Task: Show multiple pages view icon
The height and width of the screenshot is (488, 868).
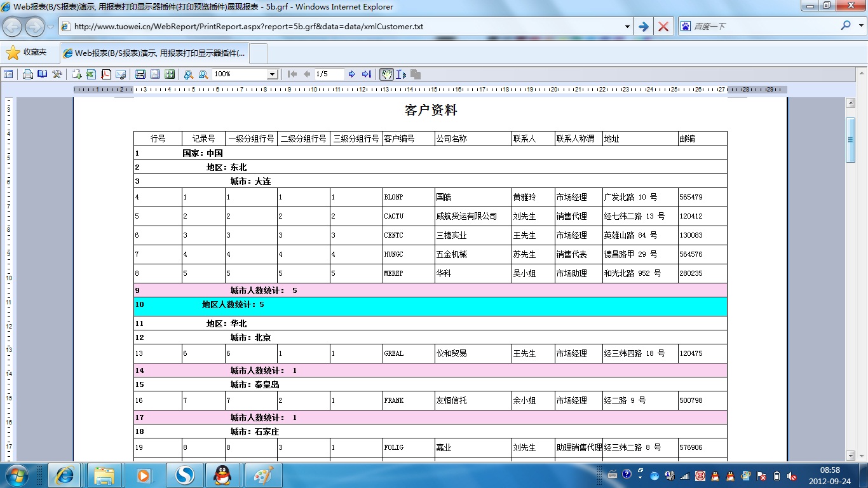Action: (170, 74)
